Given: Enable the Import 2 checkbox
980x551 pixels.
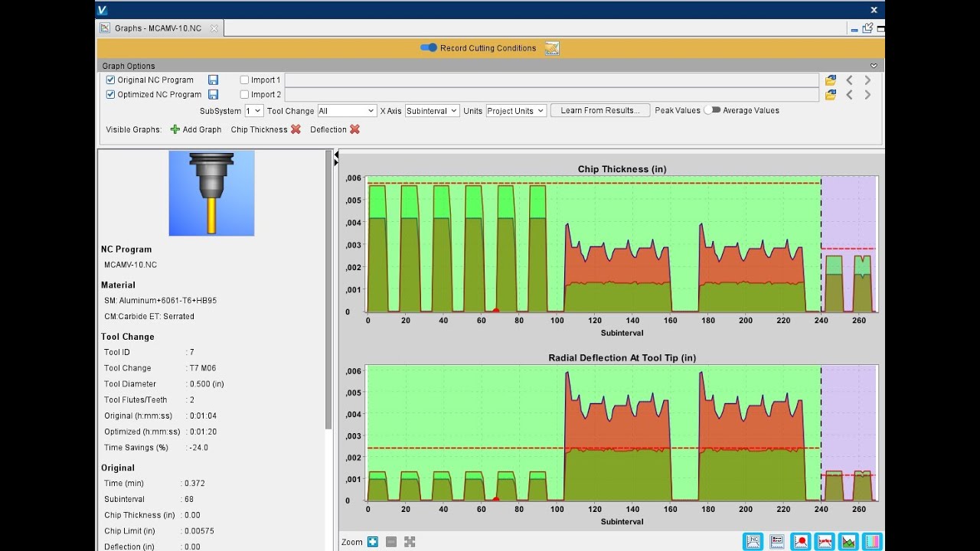Looking at the screenshot, I should [x=244, y=94].
